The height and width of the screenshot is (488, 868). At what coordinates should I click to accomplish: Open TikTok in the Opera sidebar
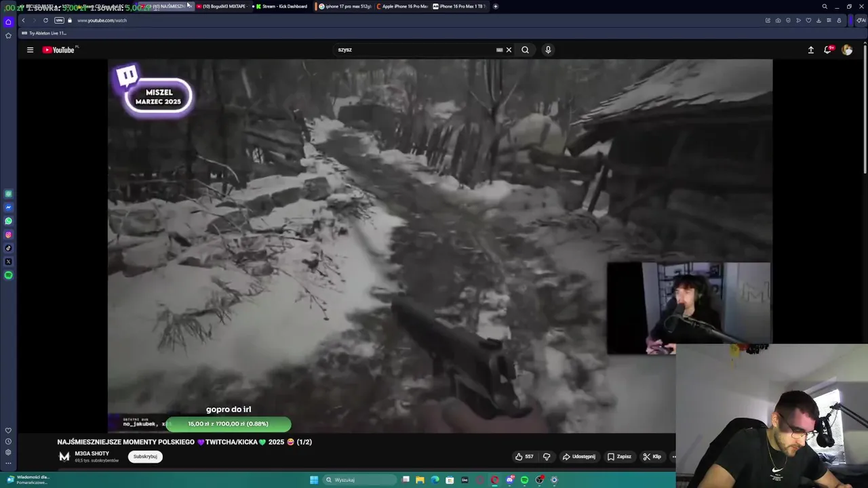pyautogui.click(x=8, y=248)
